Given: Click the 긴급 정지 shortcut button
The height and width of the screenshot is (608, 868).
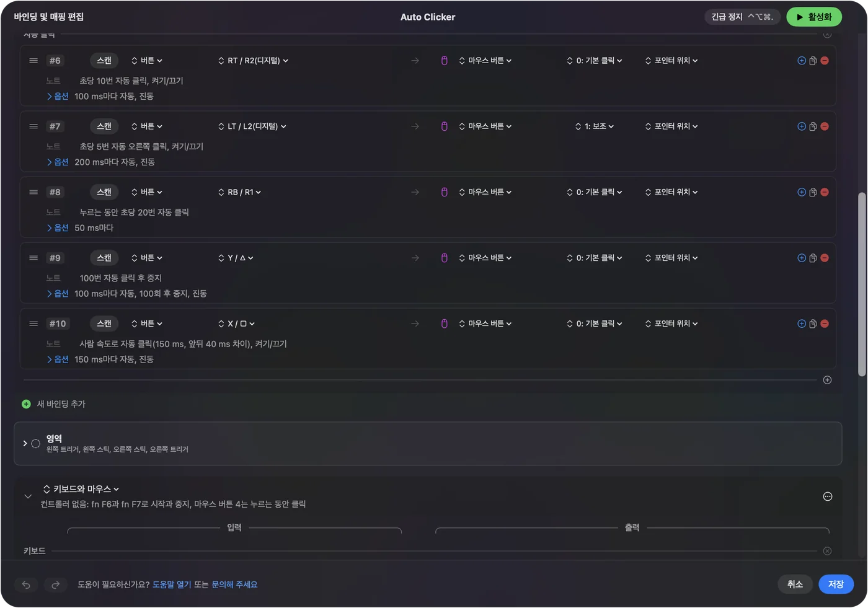Looking at the screenshot, I should point(742,17).
